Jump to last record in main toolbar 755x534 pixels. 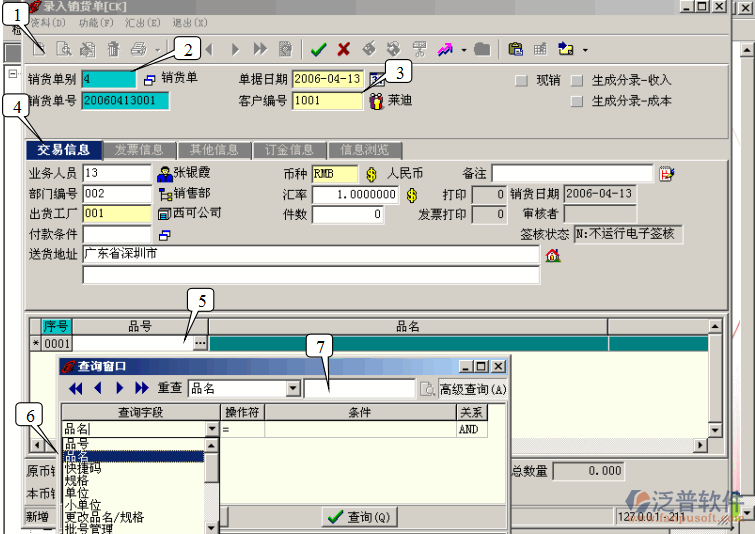tap(260, 49)
